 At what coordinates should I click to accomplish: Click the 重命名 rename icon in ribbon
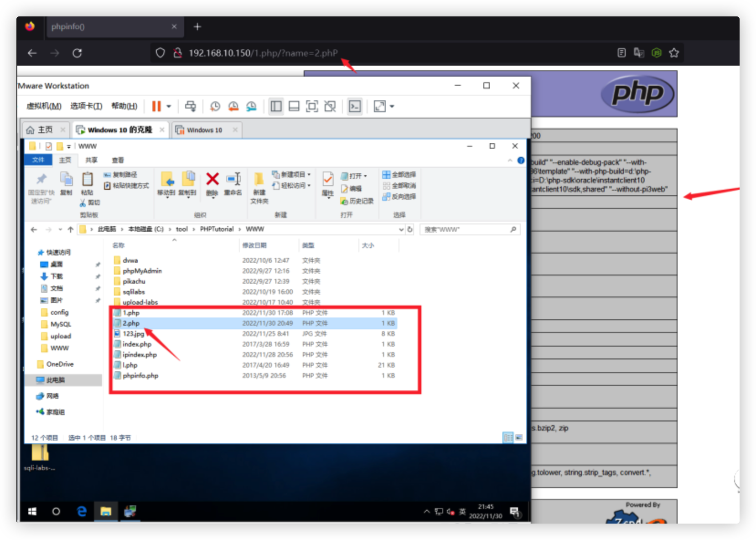pyautogui.click(x=233, y=179)
